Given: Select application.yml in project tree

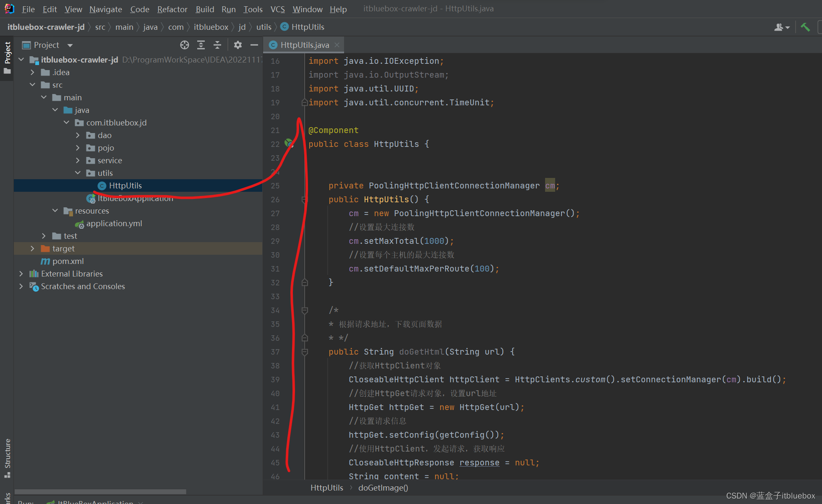Looking at the screenshot, I should (114, 223).
